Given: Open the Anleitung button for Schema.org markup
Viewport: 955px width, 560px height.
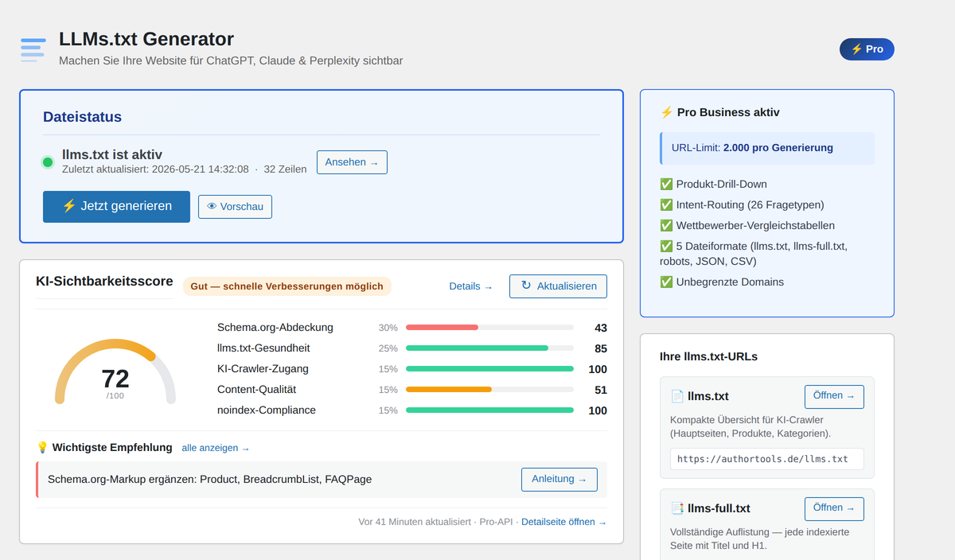Looking at the screenshot, I should tap(559, 480).
